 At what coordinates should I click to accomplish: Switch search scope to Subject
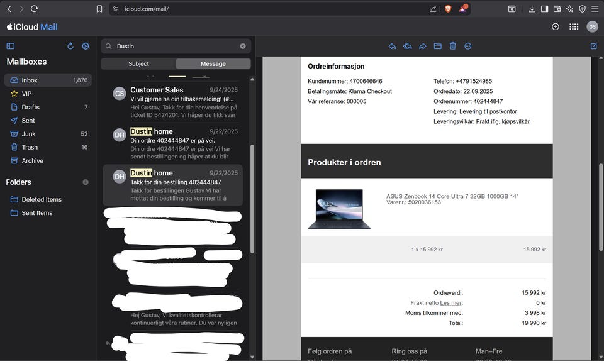coord(138,64)
